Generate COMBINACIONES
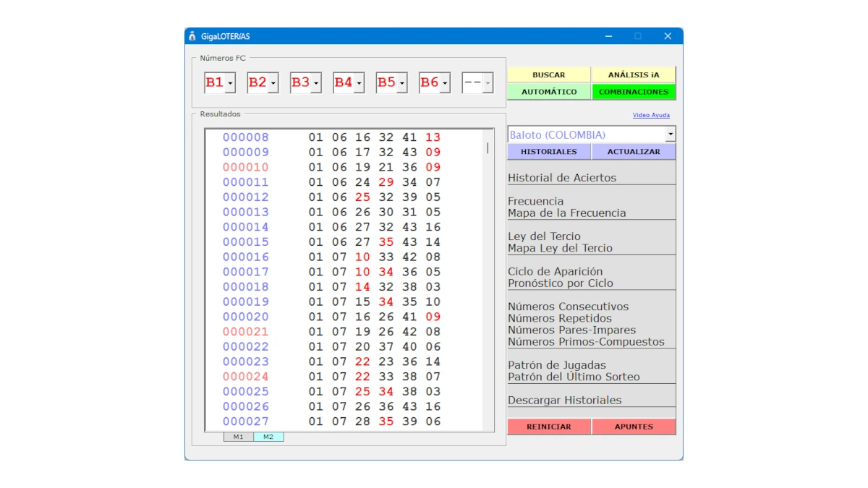868x488 pixels. tap(634, 92)
